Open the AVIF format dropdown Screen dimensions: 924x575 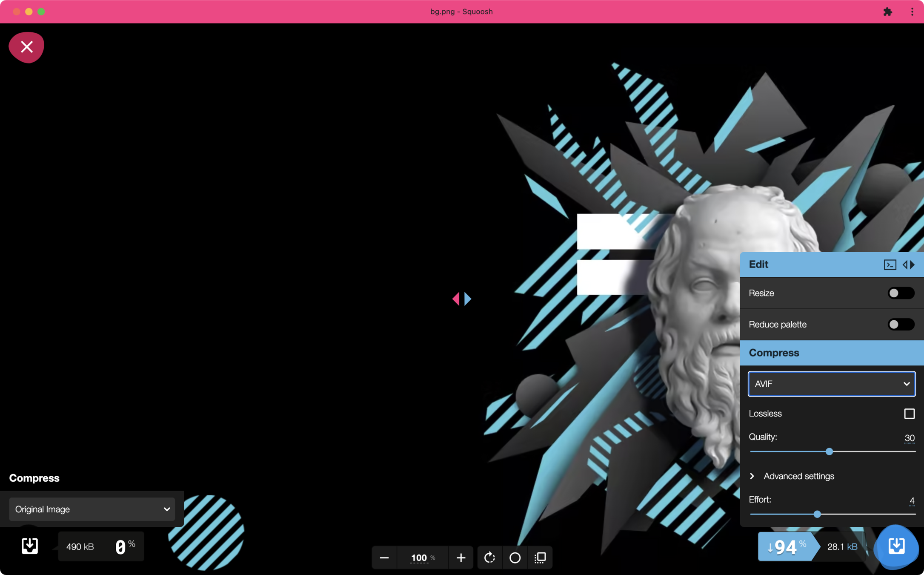coord(831,384)
